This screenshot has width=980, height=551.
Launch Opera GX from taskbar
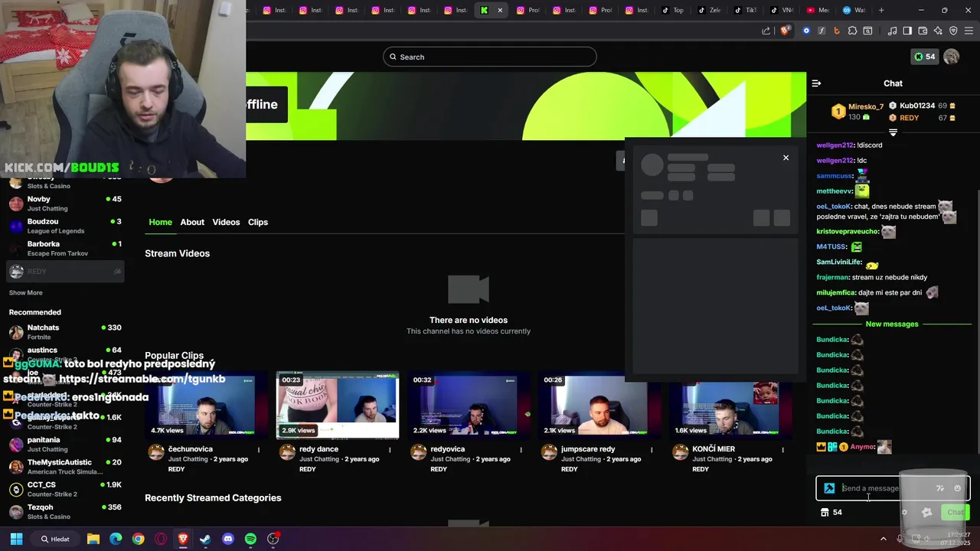click(x=161, y=539)
